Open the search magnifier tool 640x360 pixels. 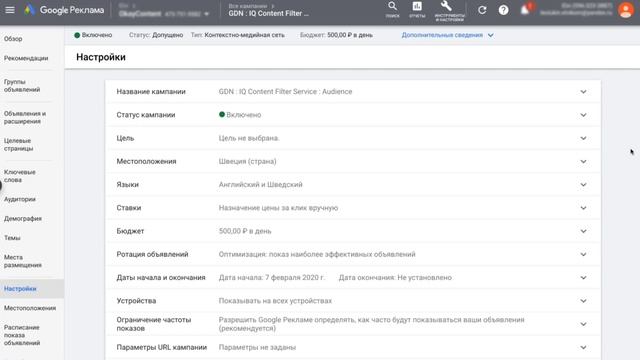(392, 10)
